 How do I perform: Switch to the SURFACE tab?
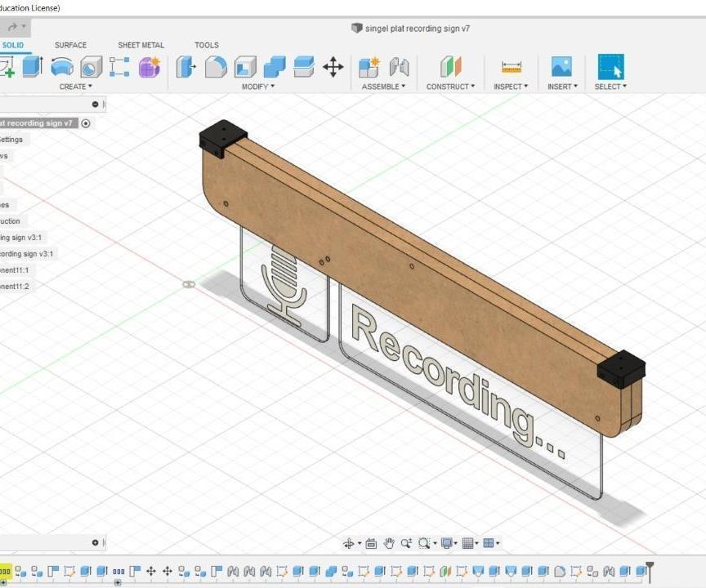coord(71,45)
